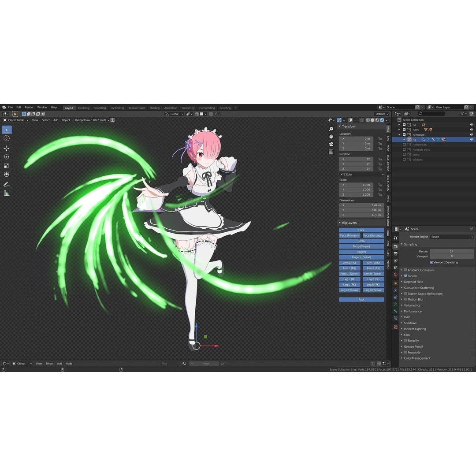
Task: Click the RetopoFlow help question icon
Action: [x=113, y=120]
